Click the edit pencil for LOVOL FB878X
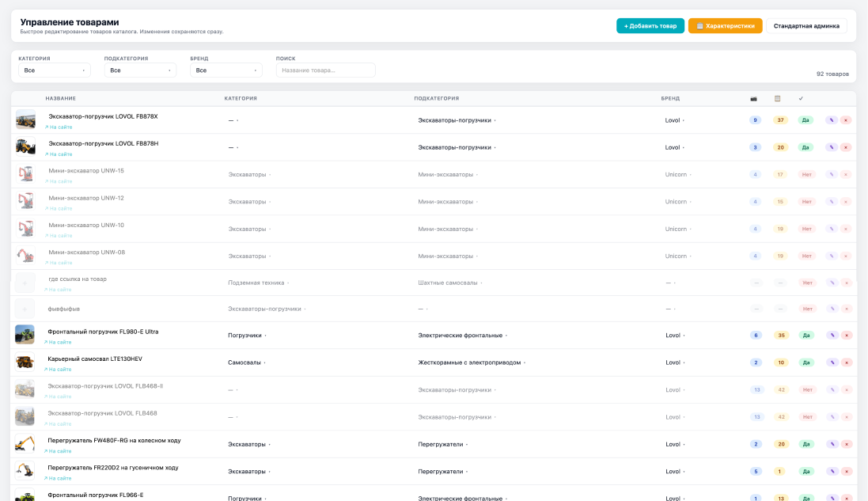 [x=832, y=120]
